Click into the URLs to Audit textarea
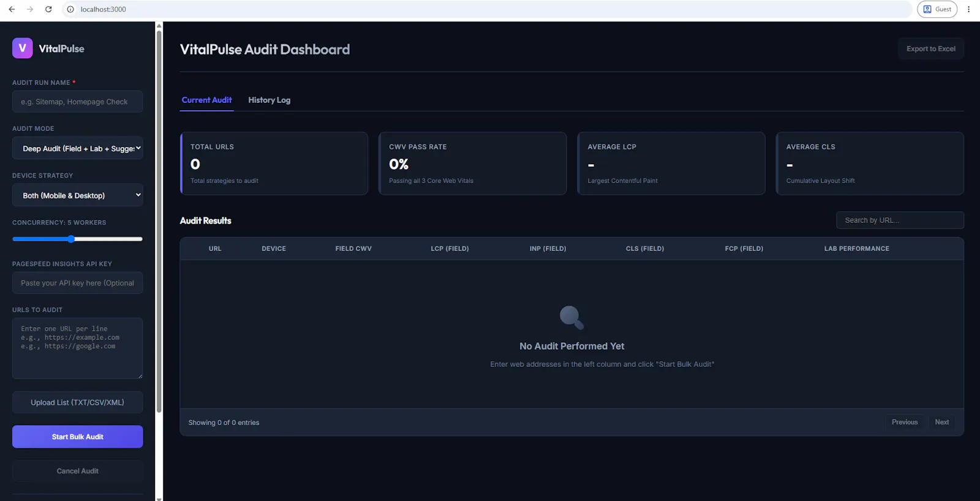The image size is (980, 501). (78, 348)
